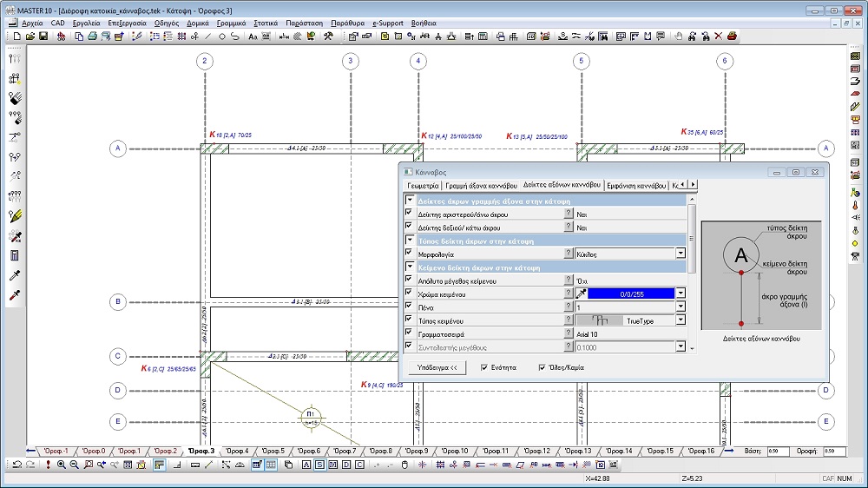This screenshot has width=868, height=488.
Task: Select the calculator icon in left sidebar
Action: pos(14,255)
